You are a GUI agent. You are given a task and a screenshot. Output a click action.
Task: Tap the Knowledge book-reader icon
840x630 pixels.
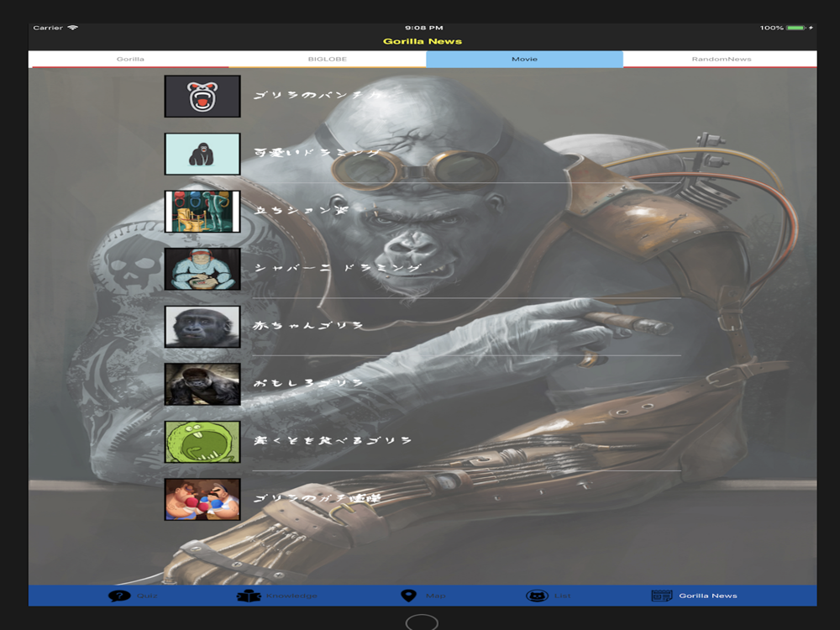(249, 596)
